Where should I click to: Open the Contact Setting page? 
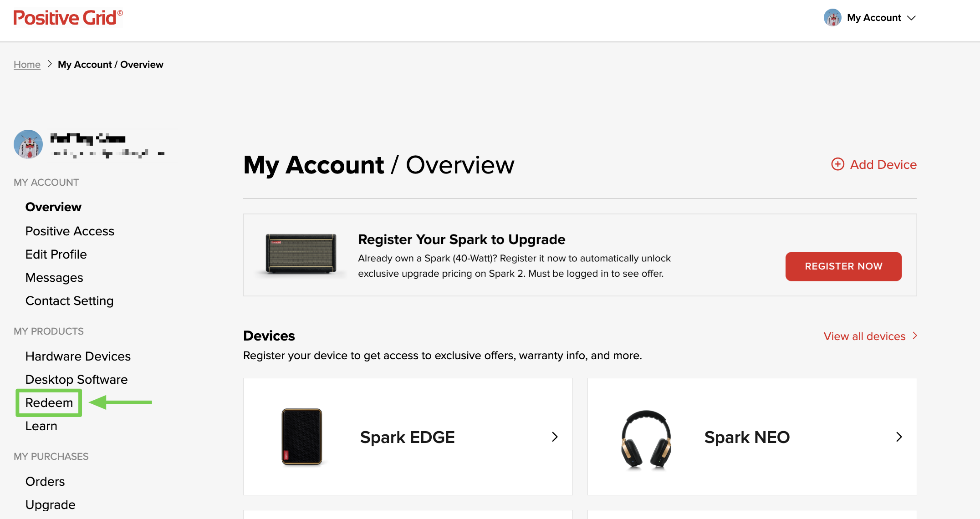(x=69, y=301)
